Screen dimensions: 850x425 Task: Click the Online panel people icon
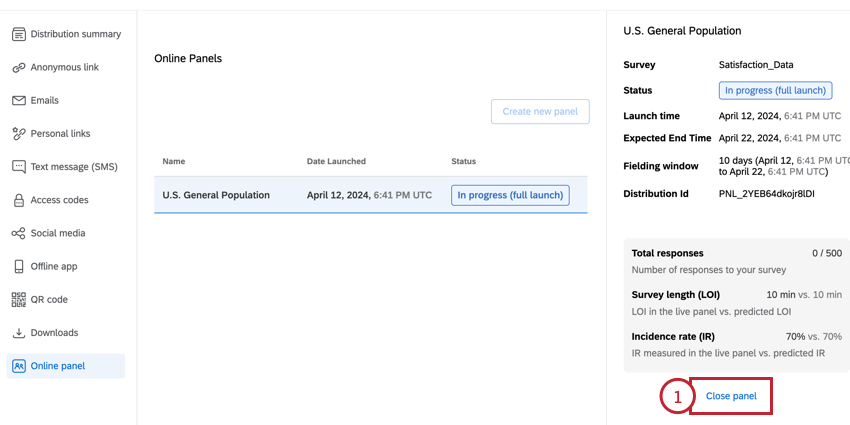(19, 366)
